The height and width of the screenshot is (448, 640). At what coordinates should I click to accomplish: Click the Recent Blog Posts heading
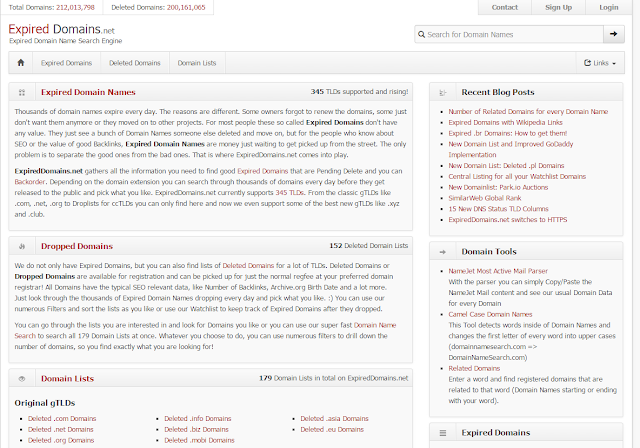point(498,92)
